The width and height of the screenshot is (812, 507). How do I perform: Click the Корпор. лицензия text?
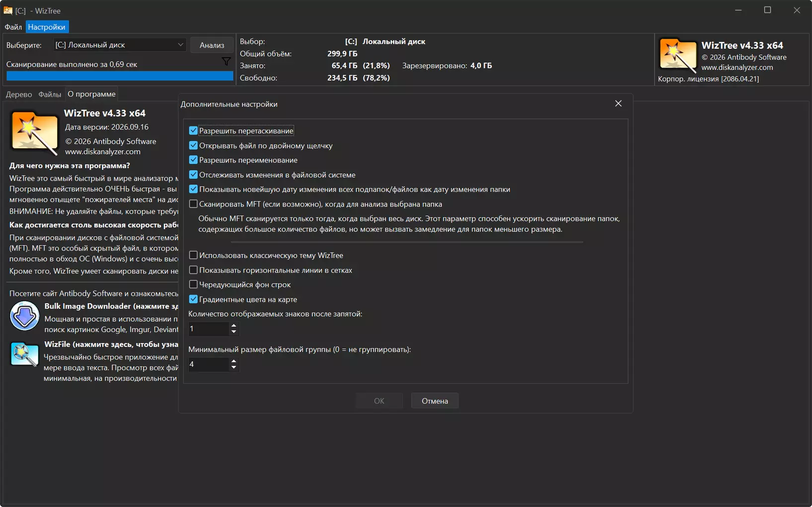pos(708,79)
